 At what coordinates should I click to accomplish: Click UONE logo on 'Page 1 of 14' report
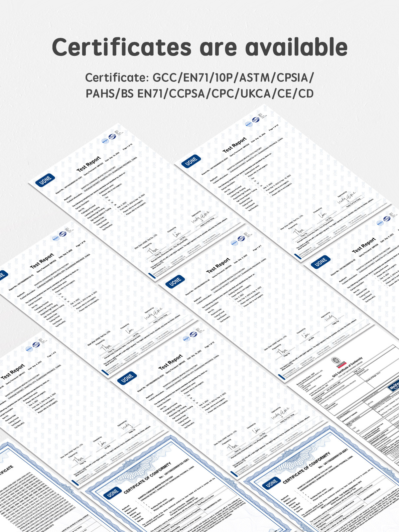click(x=191, y=161)
